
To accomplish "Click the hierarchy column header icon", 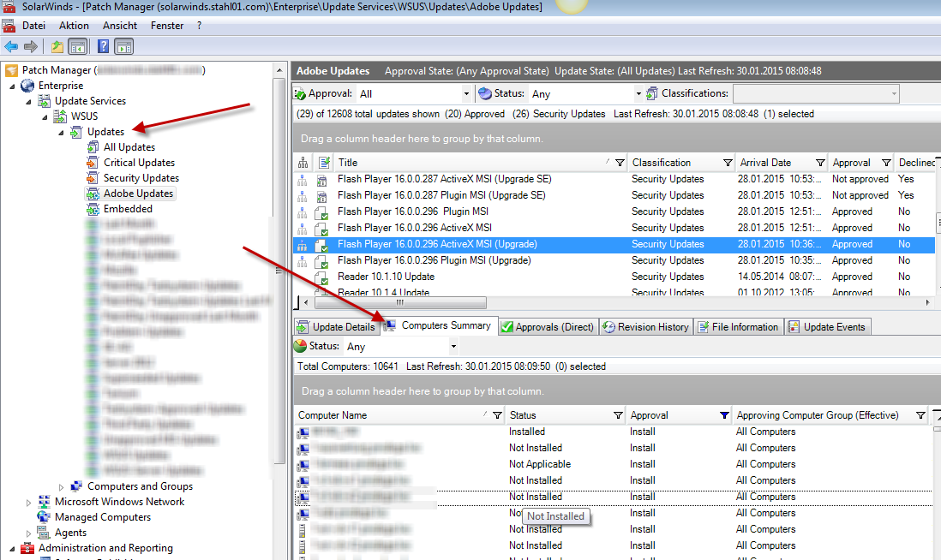I will (x=303, y=163).
